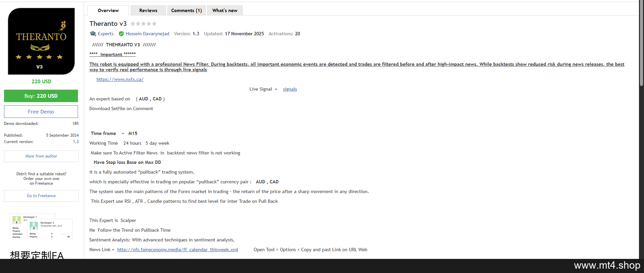The image size is (644, 273).
Task: Click the Time frame M15 text
Action: [x=114, y=133]
